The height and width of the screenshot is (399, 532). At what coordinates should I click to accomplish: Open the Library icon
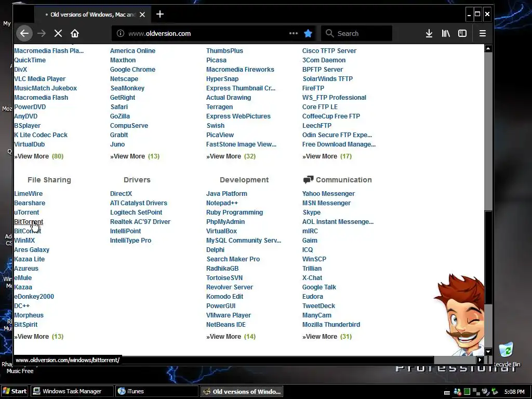(445, 33)
